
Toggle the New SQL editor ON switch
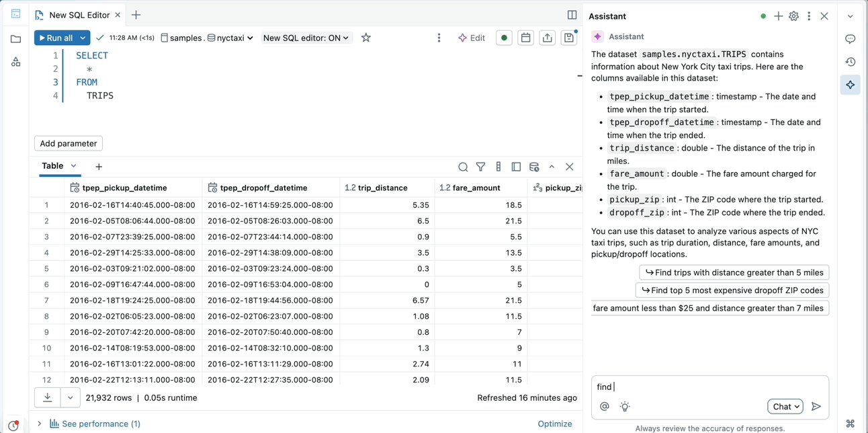[306, 38]
